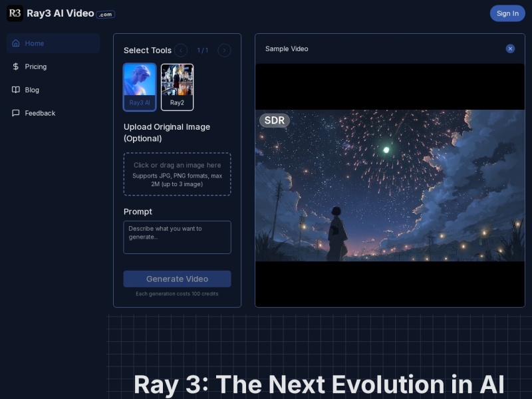Click the Blog book icon
Image resolution: width=532 pixels, height=399 pixels.
tap(16, 90)
